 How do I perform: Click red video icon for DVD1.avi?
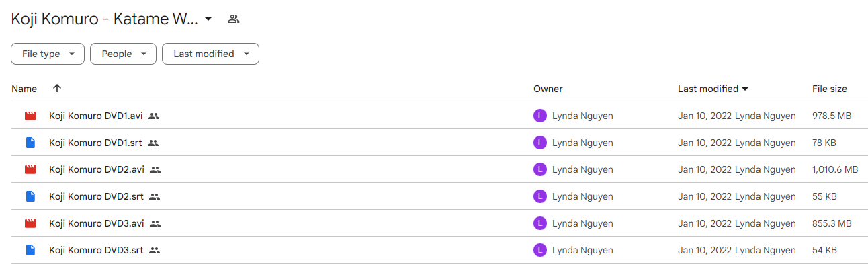coord(30,116)
